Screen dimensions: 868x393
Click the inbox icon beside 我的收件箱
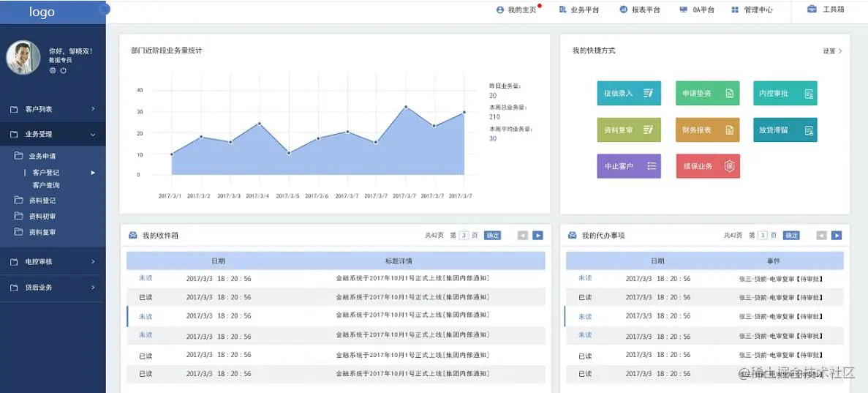coord(133,235)
